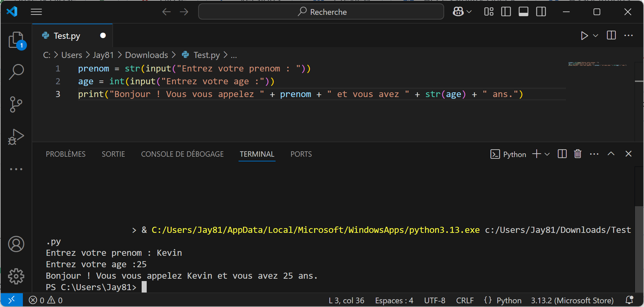This screenshot has width=644, height=307.
Task: Open the Run and Debug view
Action: coord(16,136)
